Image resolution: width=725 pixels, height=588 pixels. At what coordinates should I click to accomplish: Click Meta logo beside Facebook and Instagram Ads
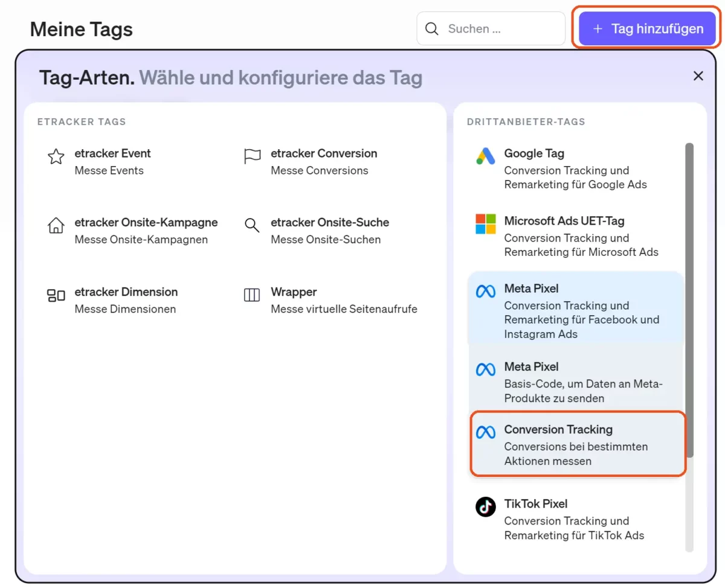pyautogui.click(x=486, y=292)
